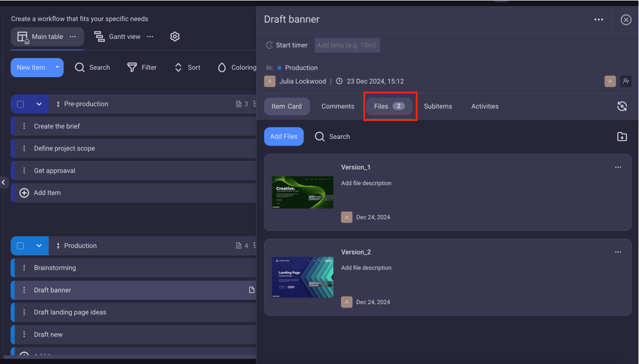Check the Production group checkbox
This screenshot has height=364, width=639.
21,246
